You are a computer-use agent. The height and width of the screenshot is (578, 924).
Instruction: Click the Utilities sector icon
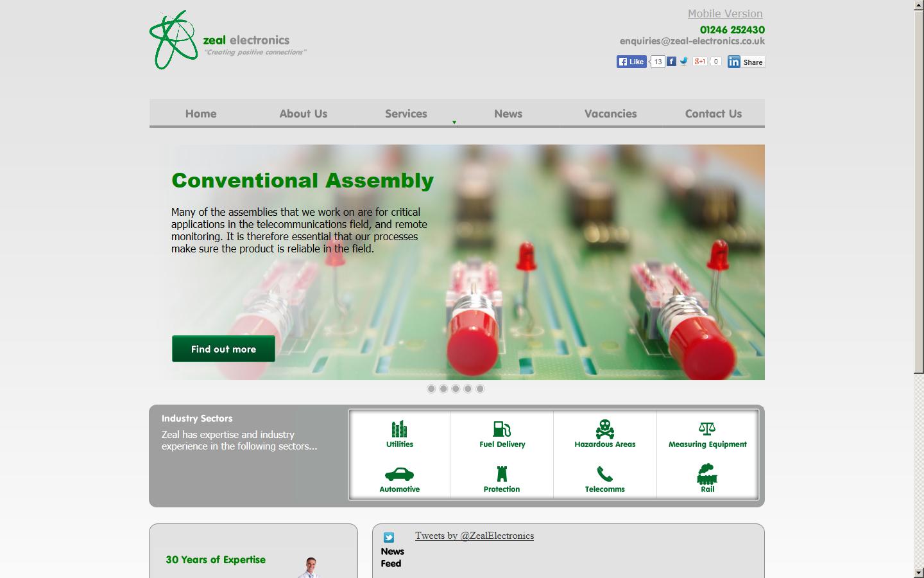click(399, 429)
